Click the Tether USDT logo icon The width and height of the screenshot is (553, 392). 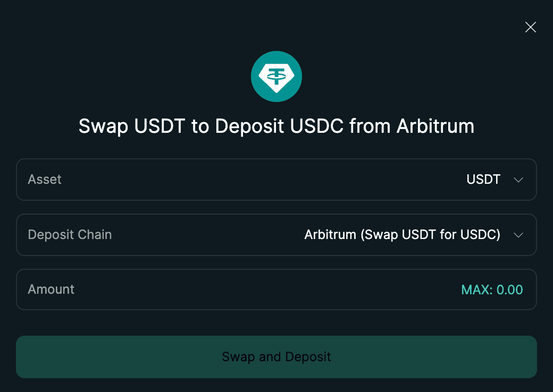pyautogui.click(x=276, y=76)
